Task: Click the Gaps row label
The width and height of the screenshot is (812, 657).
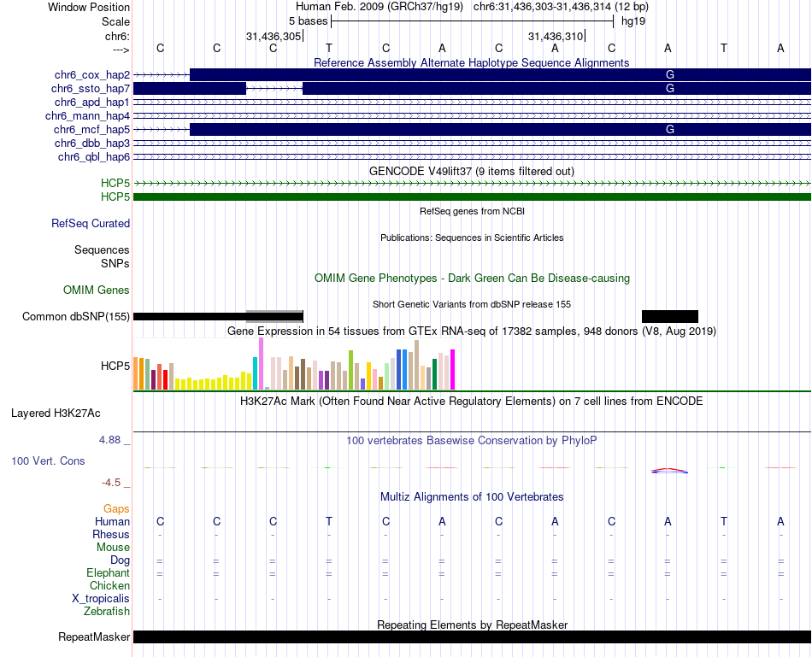Action: [116, 509]
